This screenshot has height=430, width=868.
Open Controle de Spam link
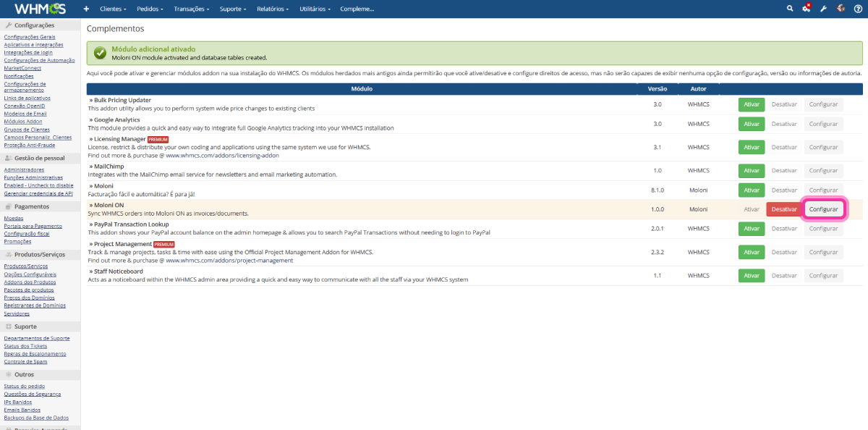coord(25,362)
